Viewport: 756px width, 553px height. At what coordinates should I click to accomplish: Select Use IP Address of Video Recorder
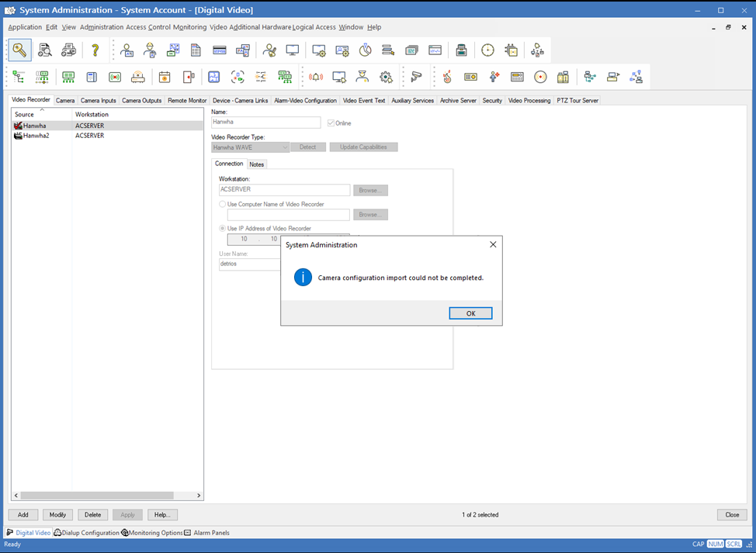pos(222,228)
